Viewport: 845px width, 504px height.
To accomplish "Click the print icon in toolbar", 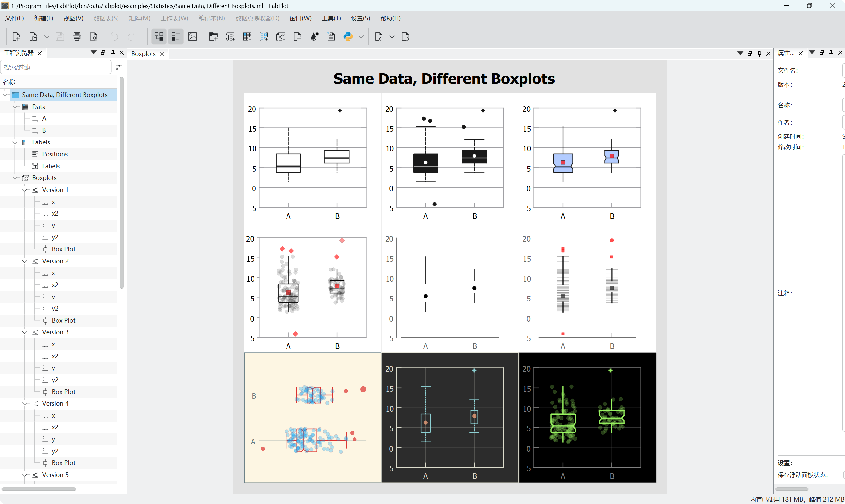I will (x=77, y=37).
